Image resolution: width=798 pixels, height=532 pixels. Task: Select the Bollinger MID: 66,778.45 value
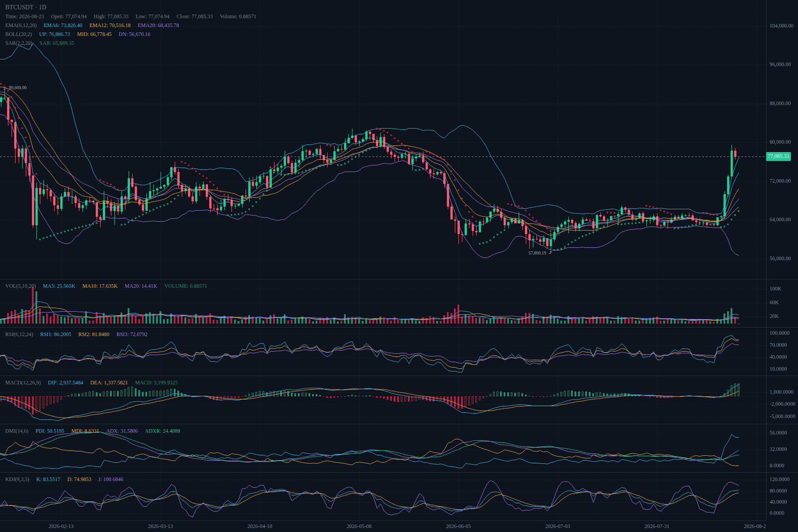94,34
